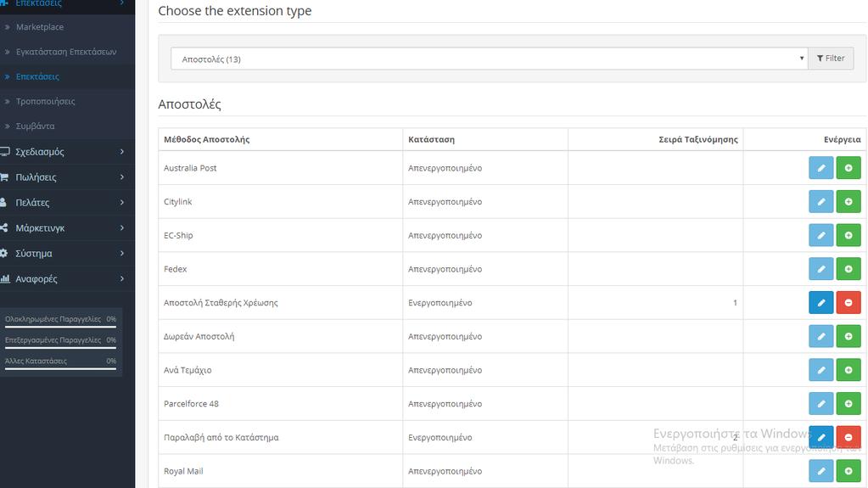Screen dimensions: 868x488
Task: Install the Fedex extension
Action: (x=848, y=269)
